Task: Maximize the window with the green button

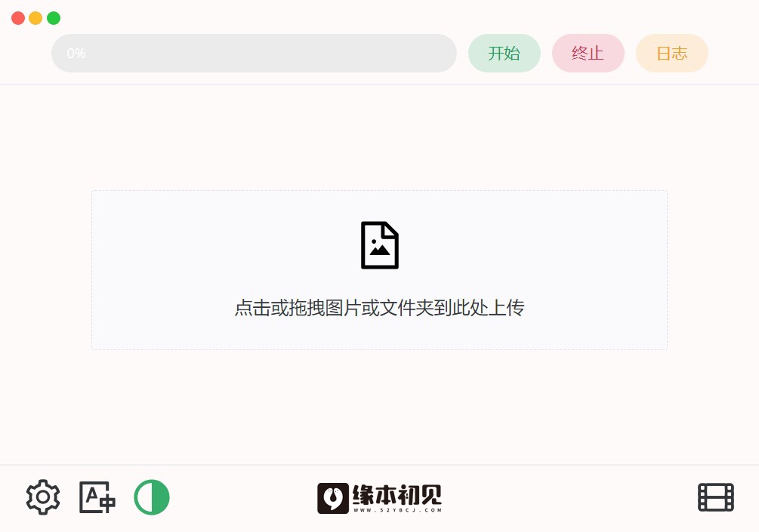Action: [54, 18]
